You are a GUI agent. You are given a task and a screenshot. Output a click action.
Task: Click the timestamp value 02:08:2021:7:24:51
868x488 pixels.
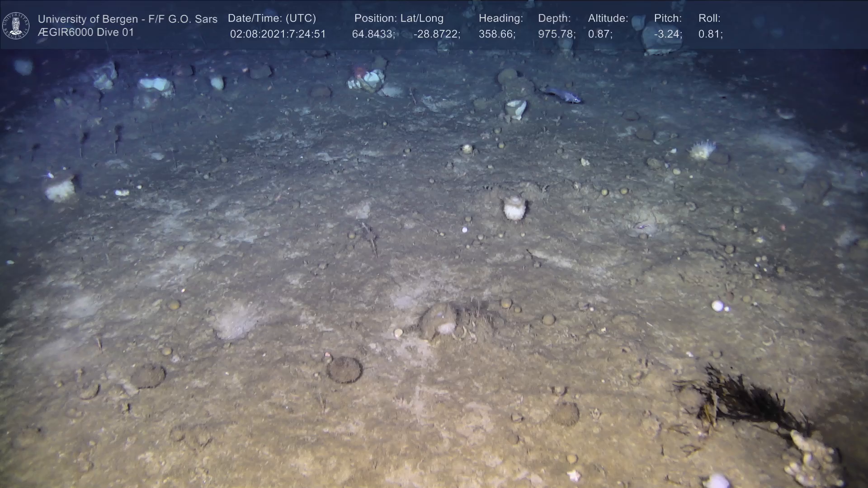tap(278, 34)
